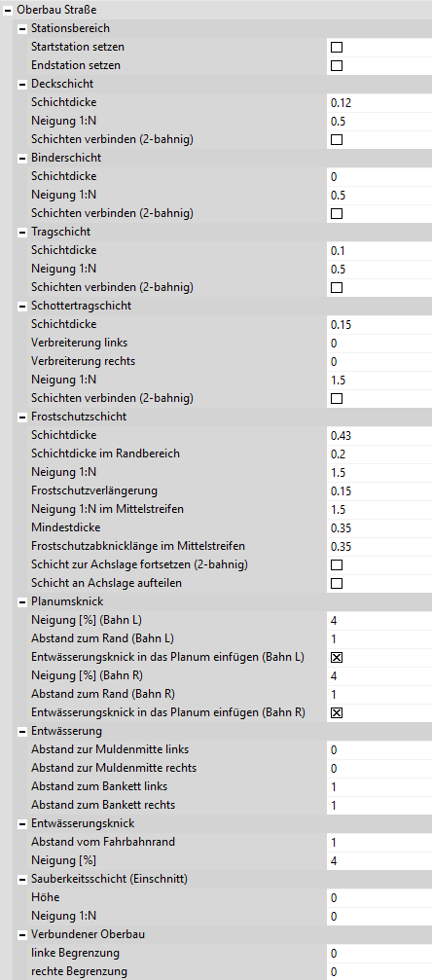Viewport: 432px width, 980px height.
Task: Select the linke Begrenzung value field
Action: point(378,953)
